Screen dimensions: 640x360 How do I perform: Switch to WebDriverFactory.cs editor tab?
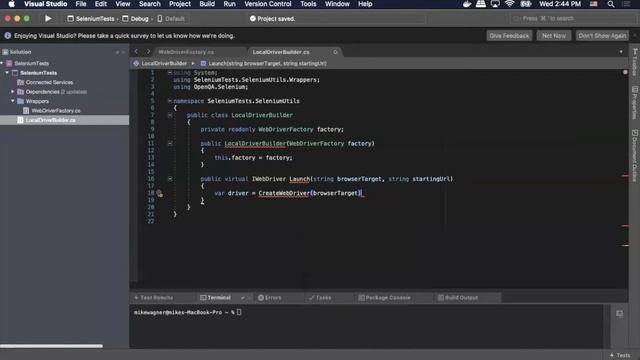pyautogui.click(x=186, y=52)
